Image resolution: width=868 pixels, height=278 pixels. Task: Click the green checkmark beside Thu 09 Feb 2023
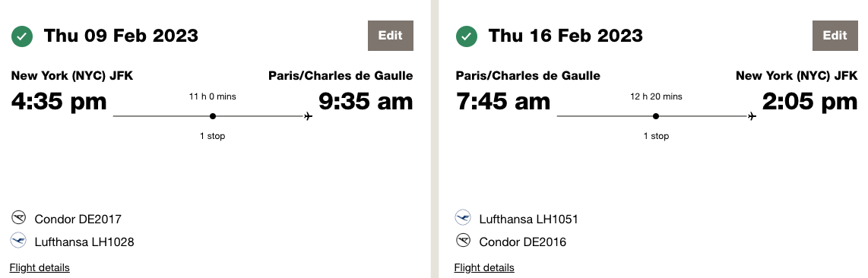pyautogui.click(x=22, y=36)
